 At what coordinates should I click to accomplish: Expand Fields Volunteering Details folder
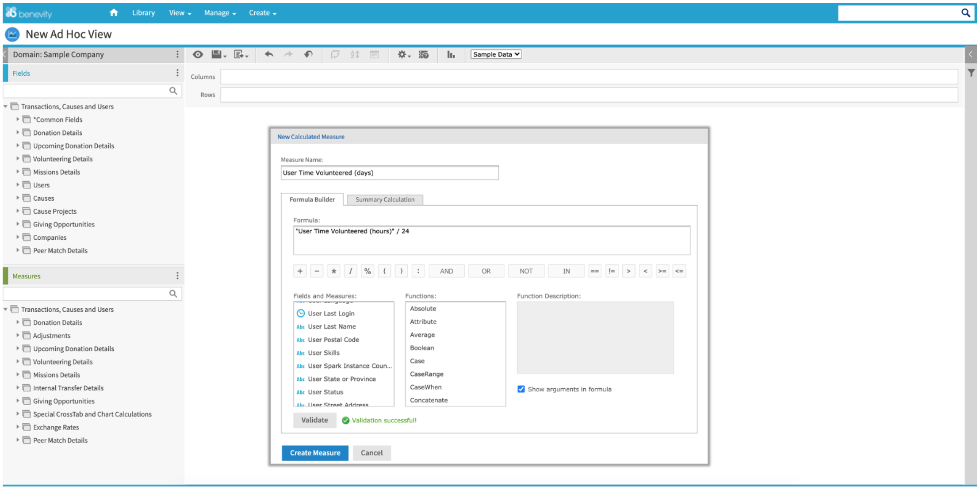coord(18,159)
